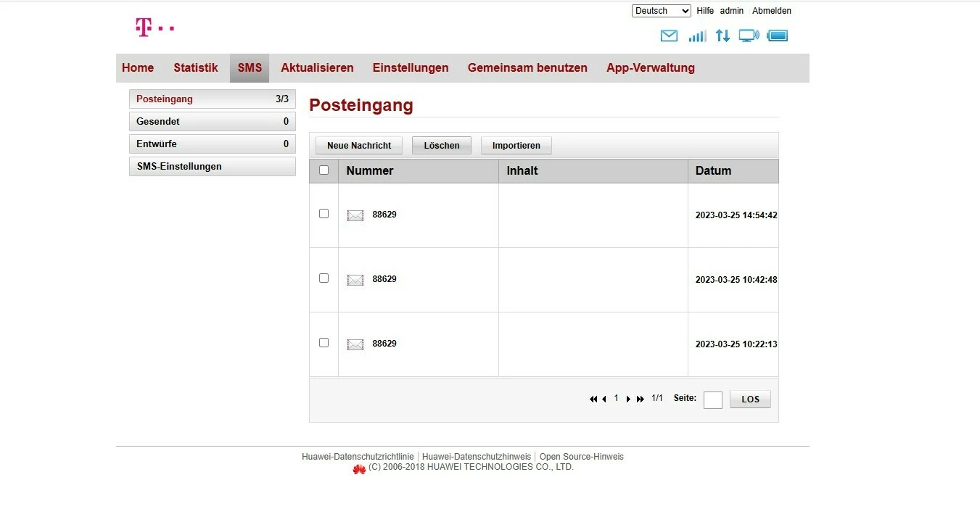Click the Importieren button
Image resolution: width=980 pixels, height=522 pixels.
coord(516,146)
